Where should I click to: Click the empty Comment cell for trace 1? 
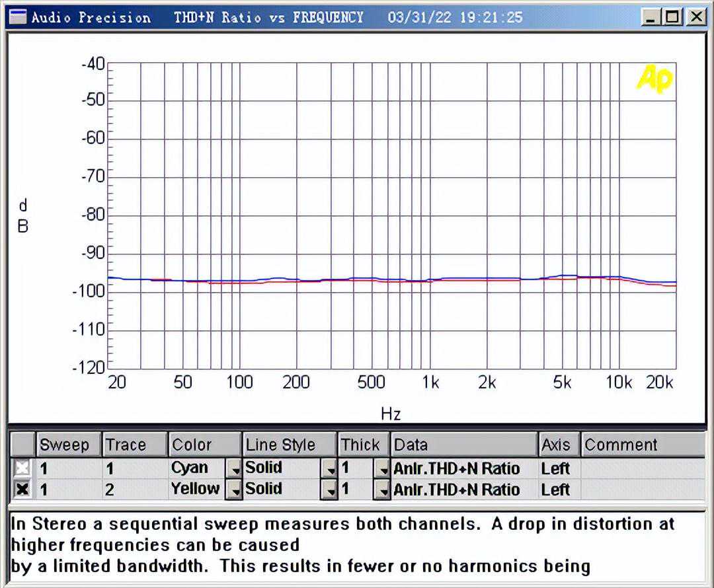click(641, 469)
